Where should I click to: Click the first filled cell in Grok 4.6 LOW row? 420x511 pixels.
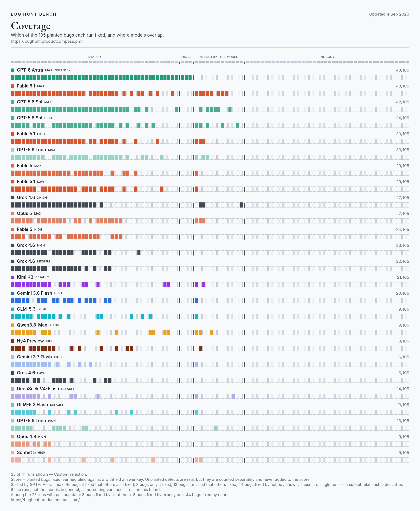(13, 380)
